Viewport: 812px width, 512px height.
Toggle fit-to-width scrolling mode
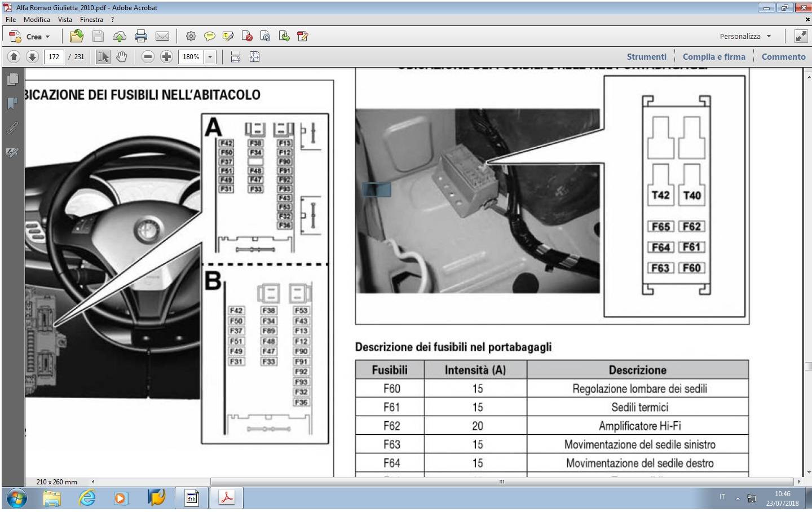tap(236, 57)
